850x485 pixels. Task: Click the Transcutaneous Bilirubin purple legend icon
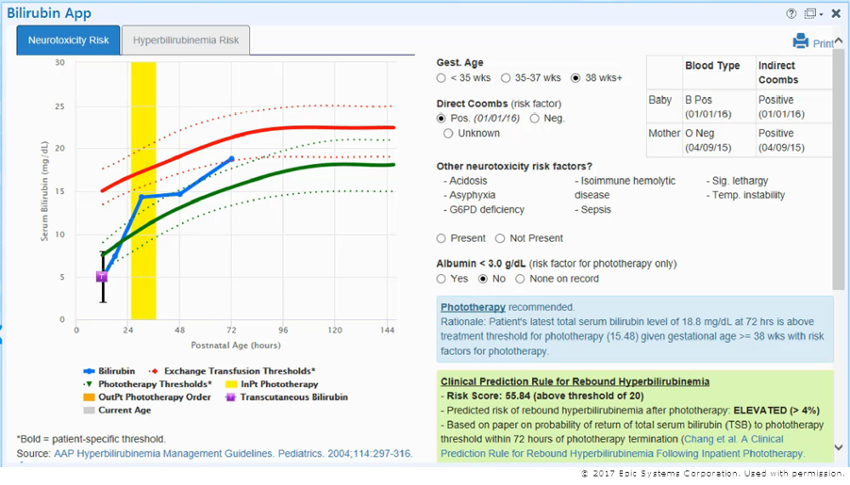click(x=231, y=397)
